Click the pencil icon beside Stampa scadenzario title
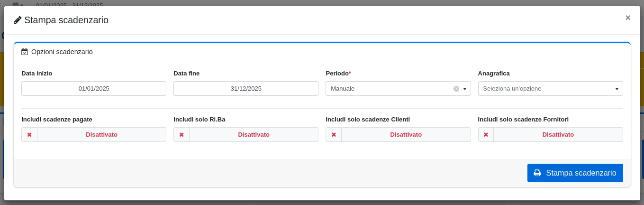This screenshot has width=644, height=205. coord(18,20)
